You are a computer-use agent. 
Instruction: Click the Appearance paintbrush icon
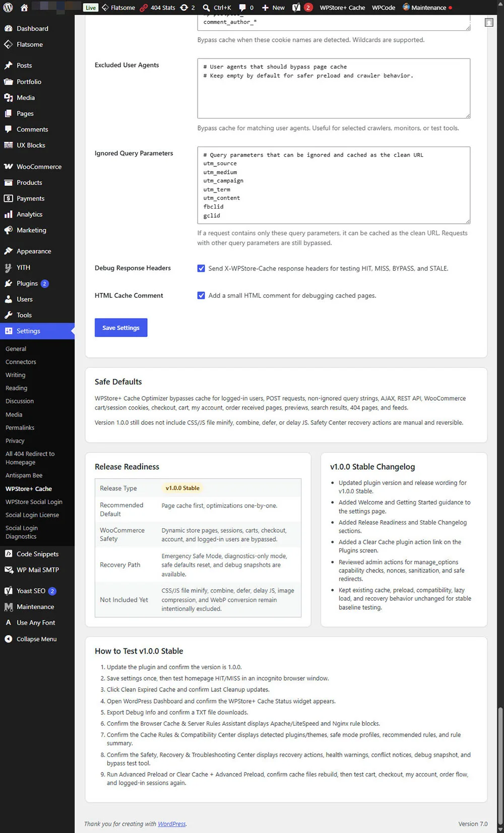click(x=8, y=251)
